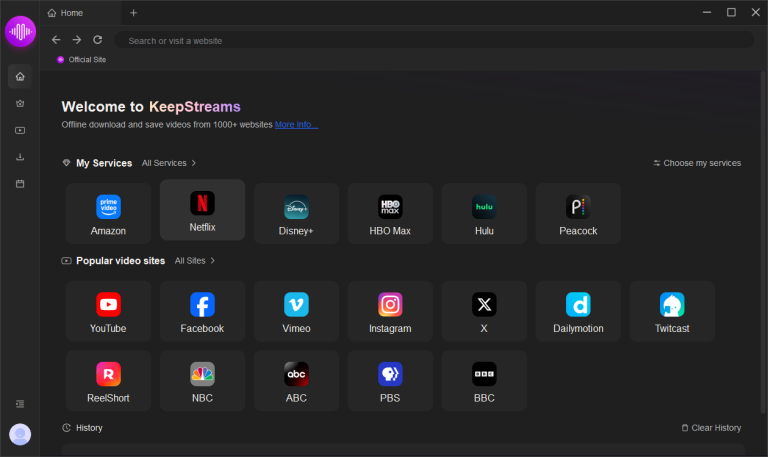Follow the More Info link

pyautogui.click(x=296, y=125)
